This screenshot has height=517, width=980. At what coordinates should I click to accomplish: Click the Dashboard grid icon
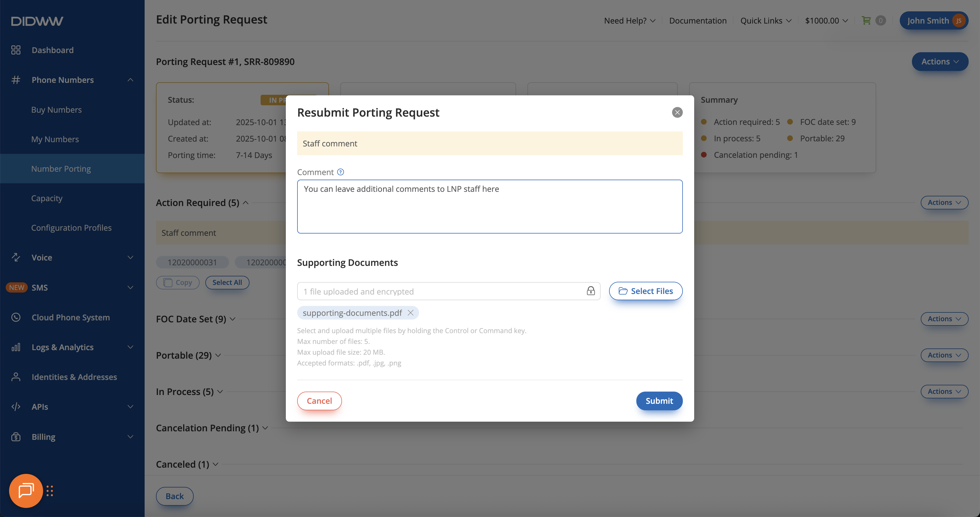pyautogui.click(x=16, y=50)
